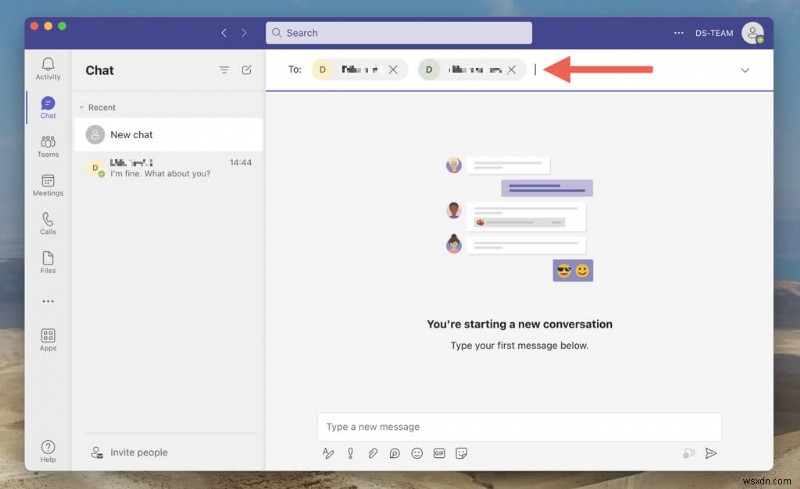The height and width of the screenshot is (489, 800).
Task: Open the GIF picker
Action: click(439, 453)
